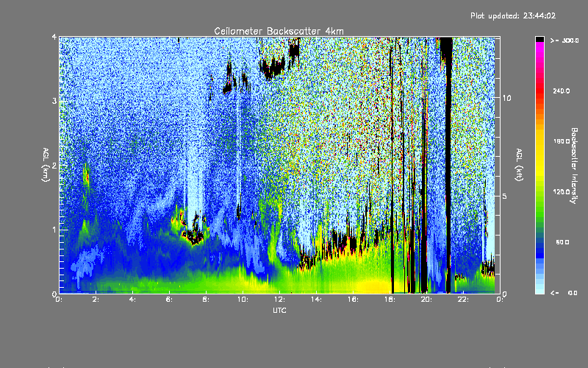The image size is (588, 368).
Task: Select the "Ceilometer Backscatter 4km" plot title
Action: 279,31
